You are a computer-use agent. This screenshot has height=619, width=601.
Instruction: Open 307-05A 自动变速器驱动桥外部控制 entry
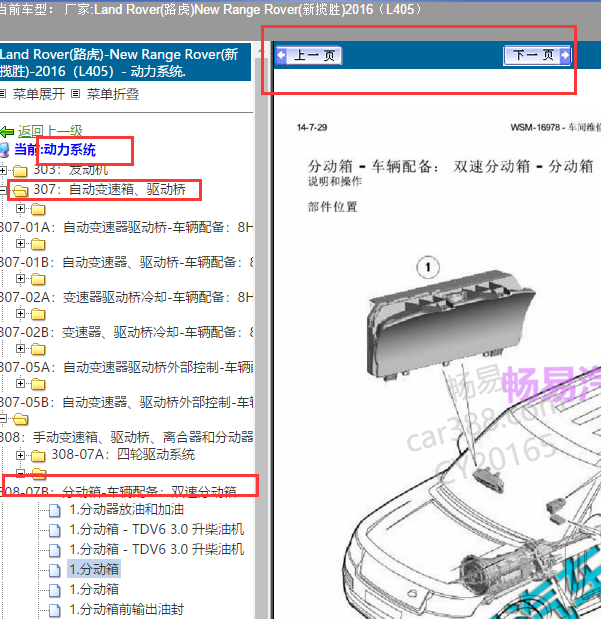[x=126, y=368]
